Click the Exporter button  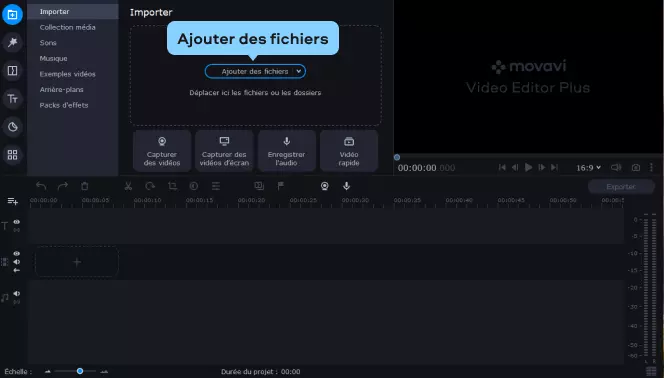pyautogui.click(x=621, y=187)
